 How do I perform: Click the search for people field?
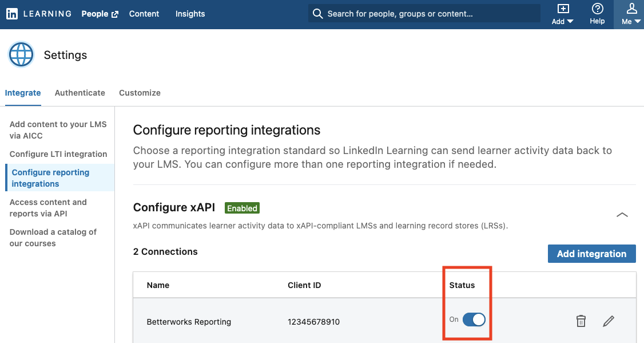point(423,13)
